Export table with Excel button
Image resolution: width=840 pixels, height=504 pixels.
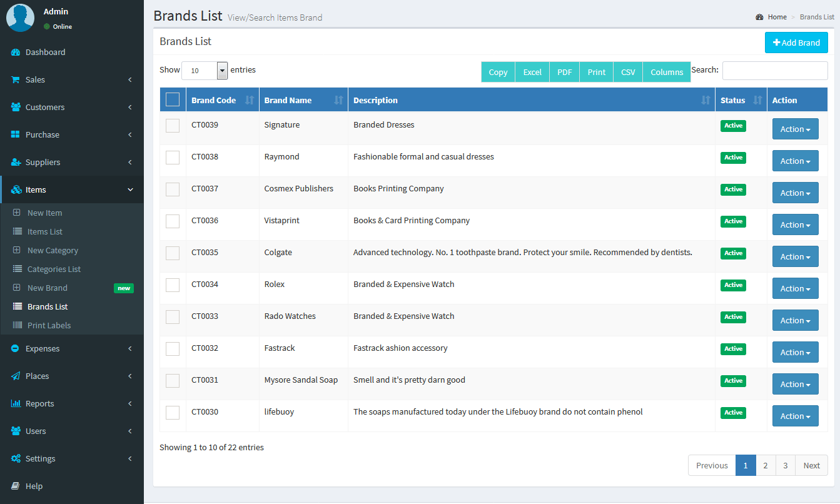click(532, 72)
